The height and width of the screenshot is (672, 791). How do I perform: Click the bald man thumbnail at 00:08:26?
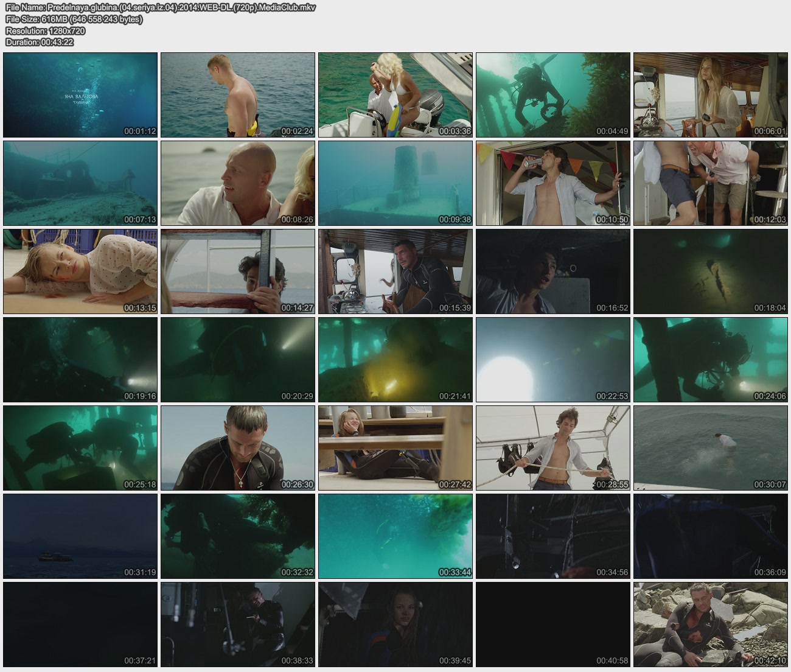pyautogui.click(x=238, y=183)
